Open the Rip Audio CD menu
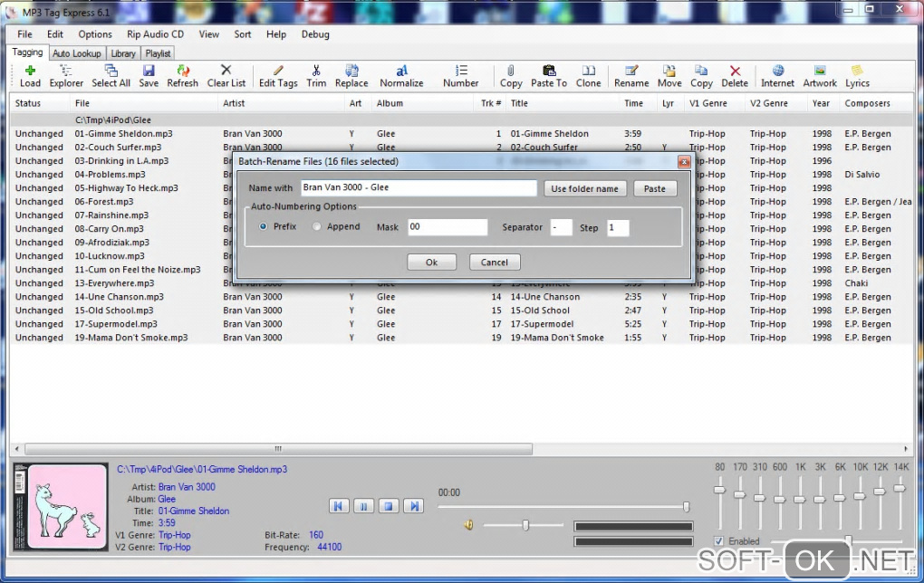The height and width of the screenshot is (583, 924). coord(155,34)
